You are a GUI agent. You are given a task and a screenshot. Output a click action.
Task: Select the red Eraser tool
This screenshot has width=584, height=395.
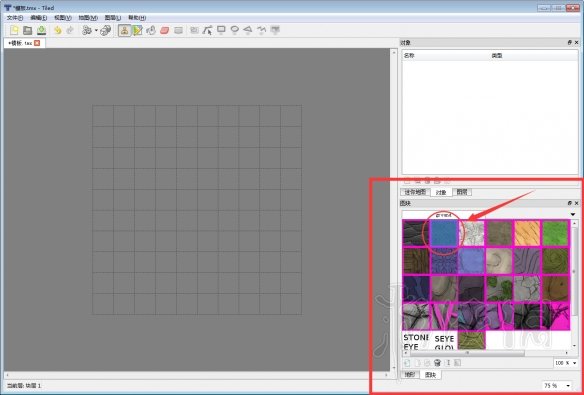165,30
